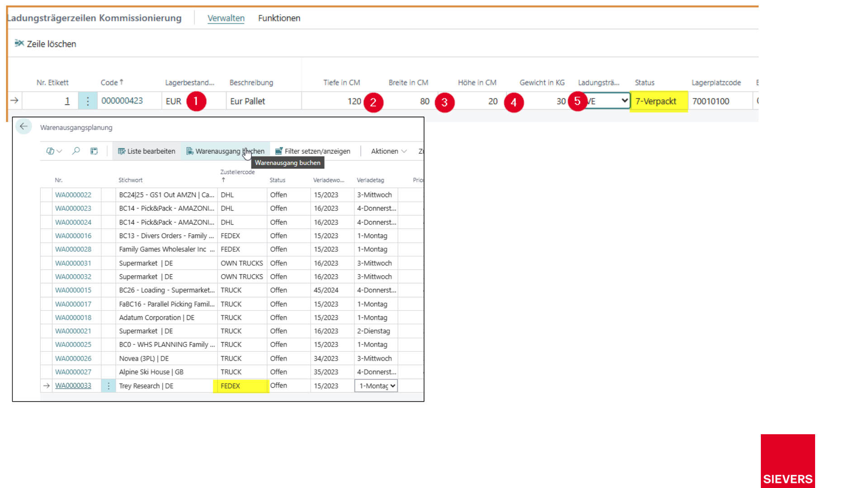
Task: Click the 000000423 code cell
Action: pos(130,101)
